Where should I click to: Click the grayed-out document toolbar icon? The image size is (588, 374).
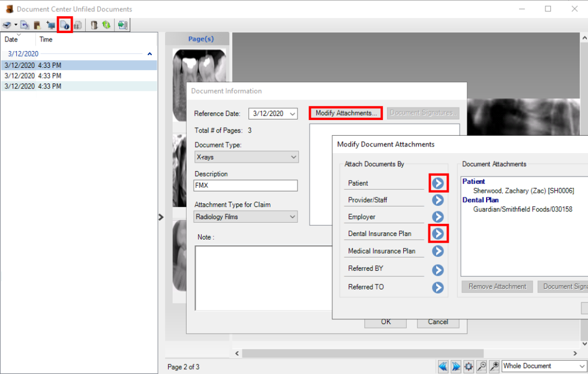pyautogui.click(x=78, y=25)
